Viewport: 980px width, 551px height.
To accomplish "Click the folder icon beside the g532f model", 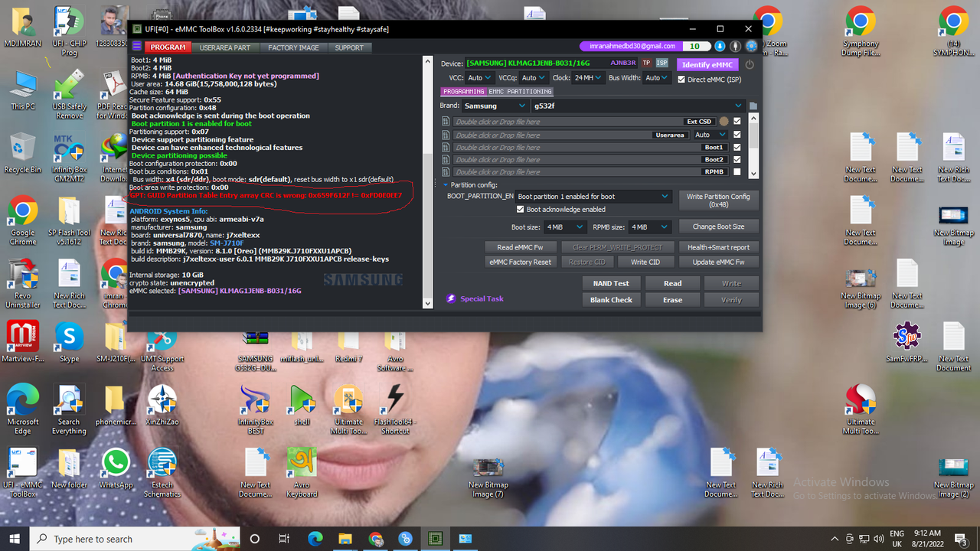I will click(x=753, y=106).
